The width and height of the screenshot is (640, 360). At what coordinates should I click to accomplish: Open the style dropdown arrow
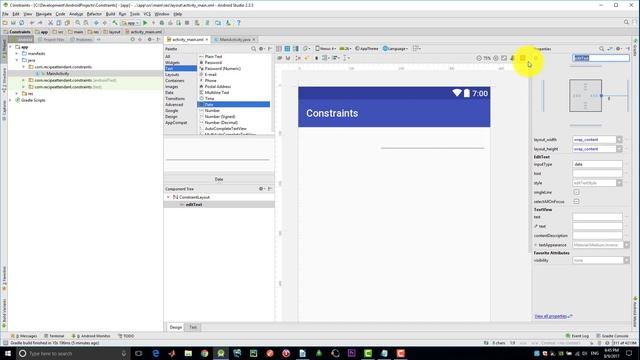click(619, 183)
